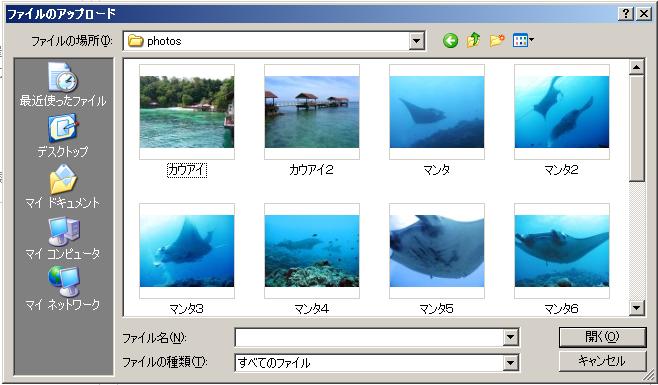Open 最近使ったファイル in sidebar
This screenshot has height=385, width=658.
[x=63, y=84]
